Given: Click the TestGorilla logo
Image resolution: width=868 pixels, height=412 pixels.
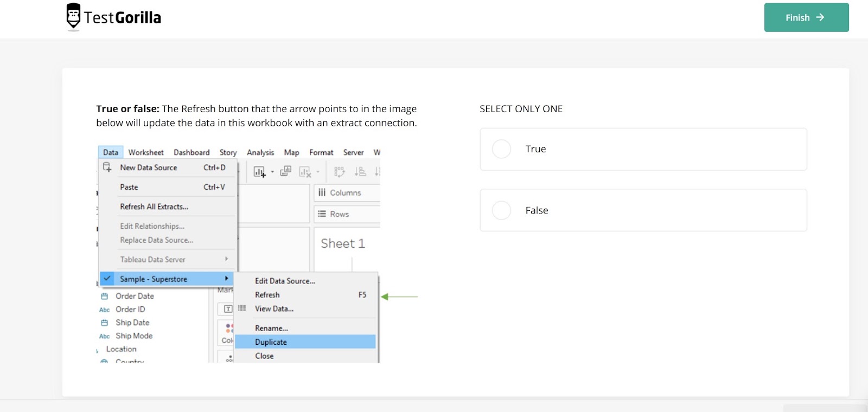Looking at the screenshot, I should tap(113, 17).
